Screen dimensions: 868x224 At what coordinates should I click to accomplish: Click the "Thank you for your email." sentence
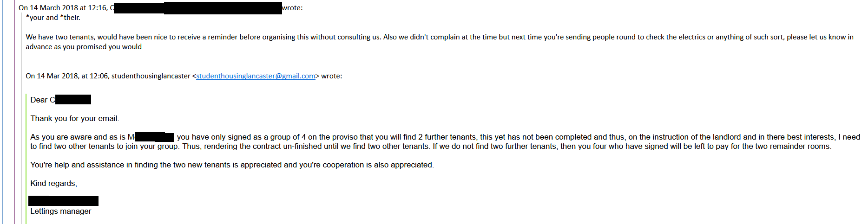pyautogui.click(x=75, y=118)
